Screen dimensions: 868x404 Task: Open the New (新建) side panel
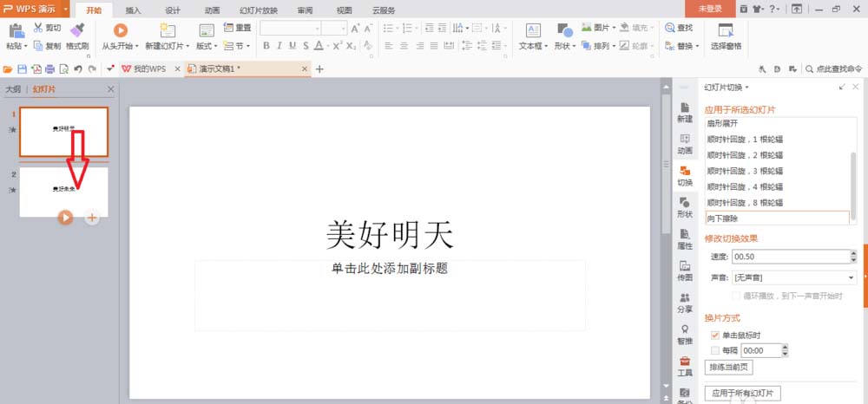(x=685, y=112)
